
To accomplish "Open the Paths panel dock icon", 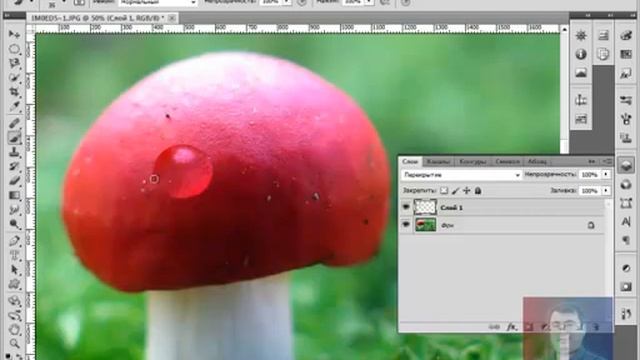I will pos(626,203).
